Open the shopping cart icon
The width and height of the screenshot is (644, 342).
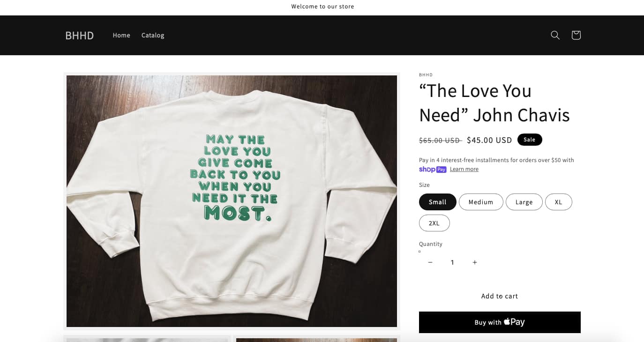576,35
